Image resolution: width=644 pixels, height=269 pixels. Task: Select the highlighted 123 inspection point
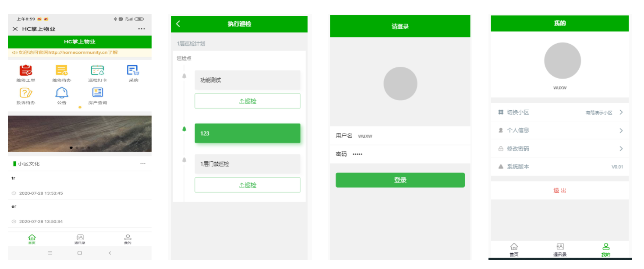click(x=248, y=133)
